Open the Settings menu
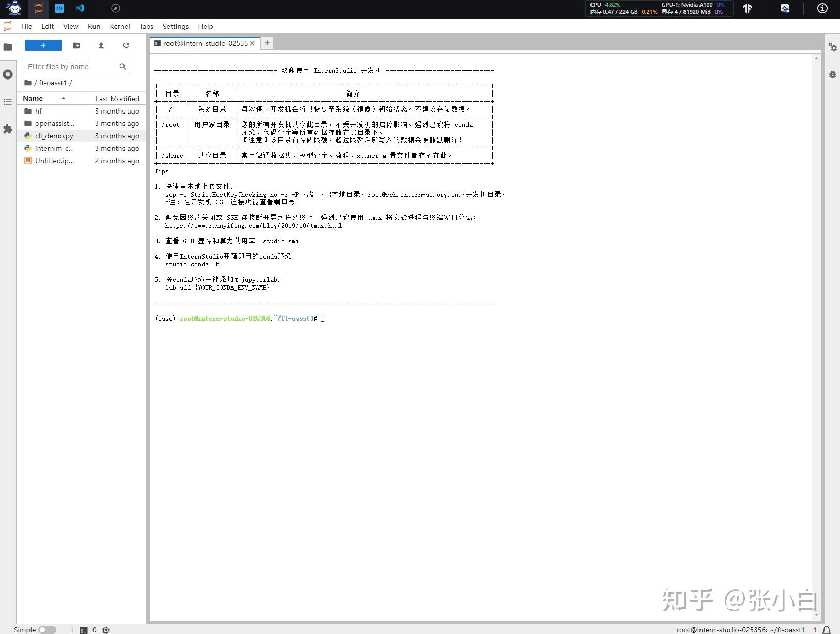This screenshot has height=634, width=840. pos(176,26)
